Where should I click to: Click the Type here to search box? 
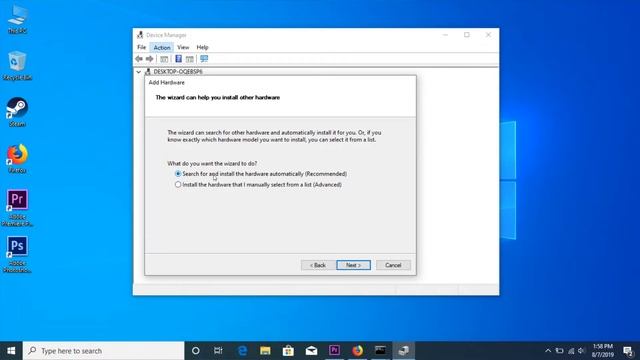point(104,351)
